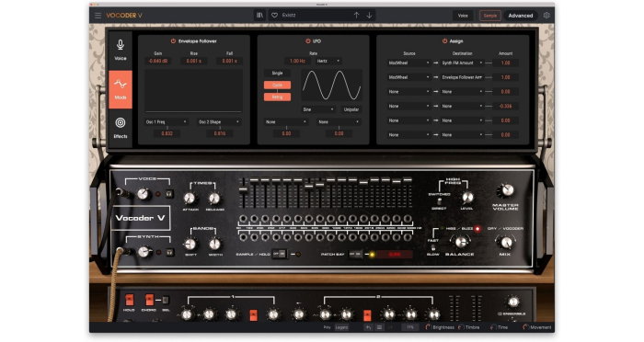644x342 pixels.
Task: Click the Bands Shift knob
Action: click(x=190, y=245)
